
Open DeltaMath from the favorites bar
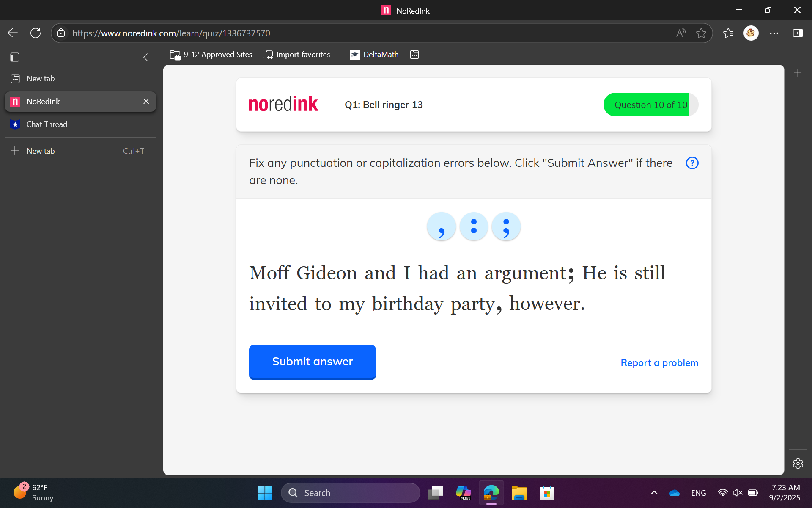(x=374, y=54)
